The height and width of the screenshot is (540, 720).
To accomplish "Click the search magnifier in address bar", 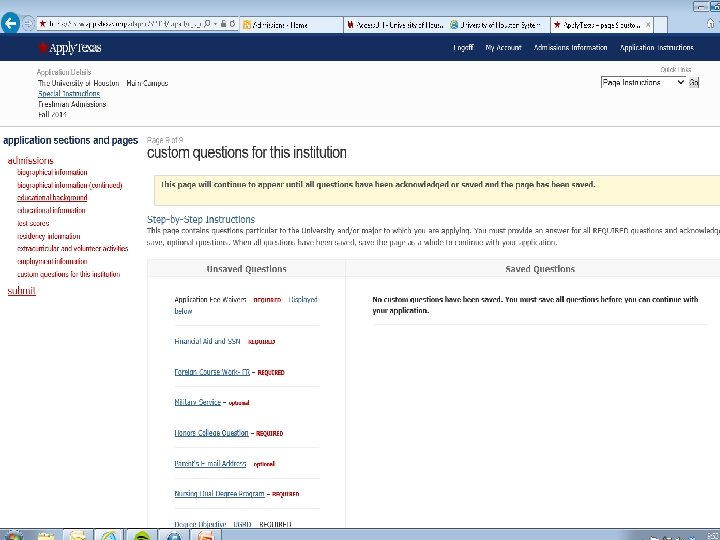I will click(x=207, y=23).
